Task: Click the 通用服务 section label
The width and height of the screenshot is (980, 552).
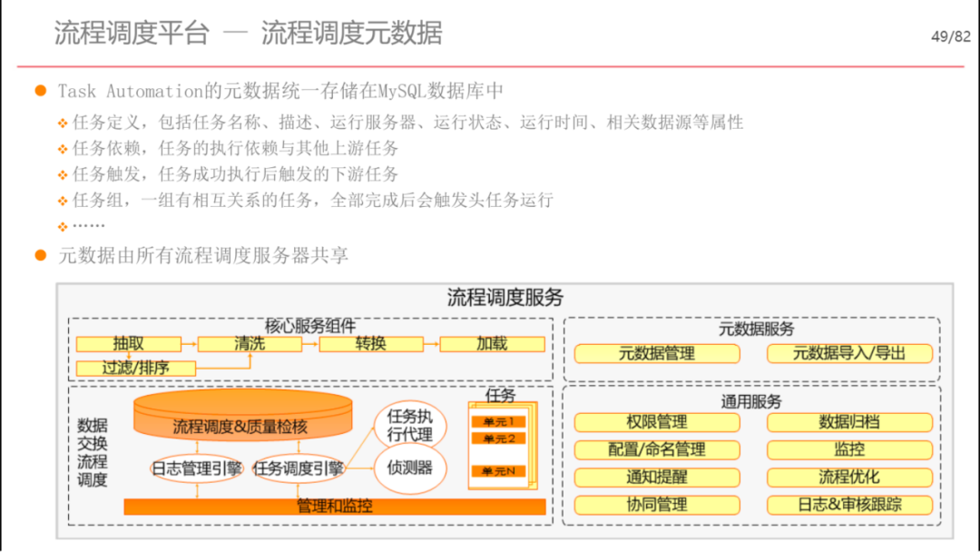Action: tap(751, 402)
